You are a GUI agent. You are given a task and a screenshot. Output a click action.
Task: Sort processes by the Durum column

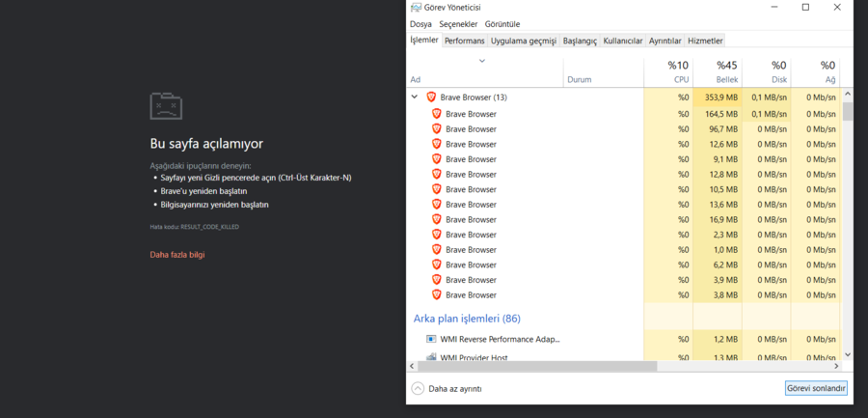click(x=604, y=72)
